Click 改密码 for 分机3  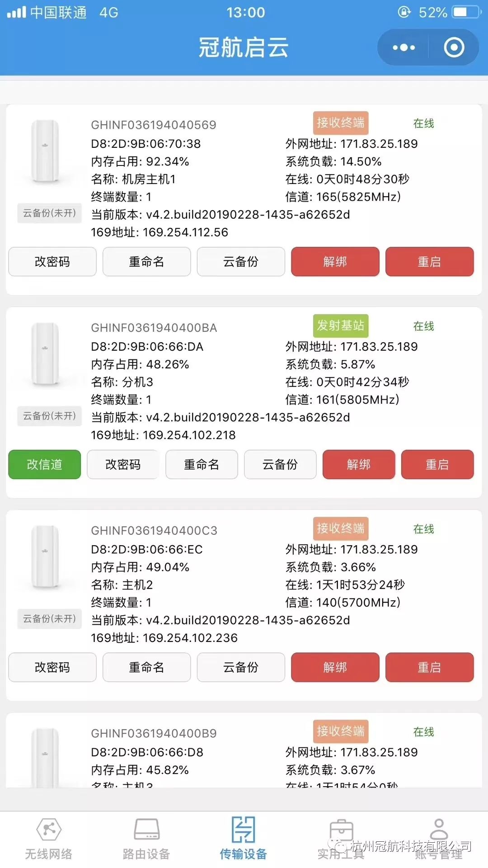(x=123, y=464)
